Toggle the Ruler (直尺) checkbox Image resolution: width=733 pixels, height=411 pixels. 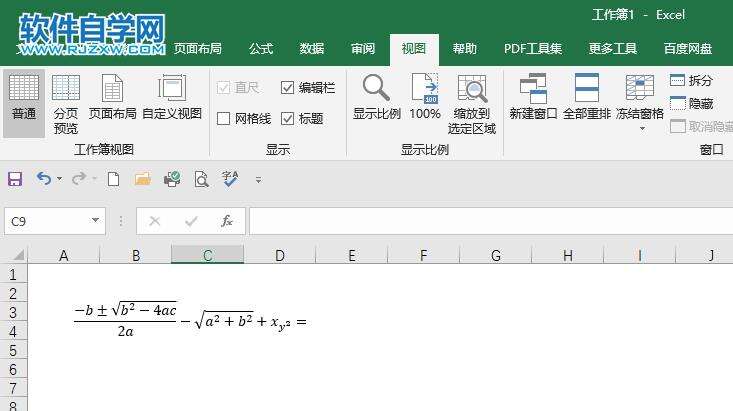(238, 87)
